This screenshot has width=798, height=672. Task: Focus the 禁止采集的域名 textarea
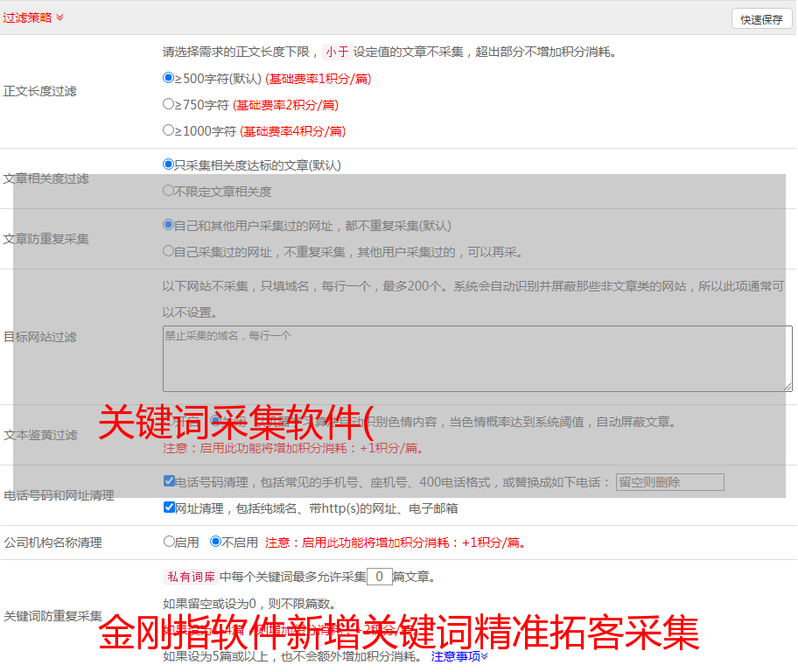(x=478, y=359)
